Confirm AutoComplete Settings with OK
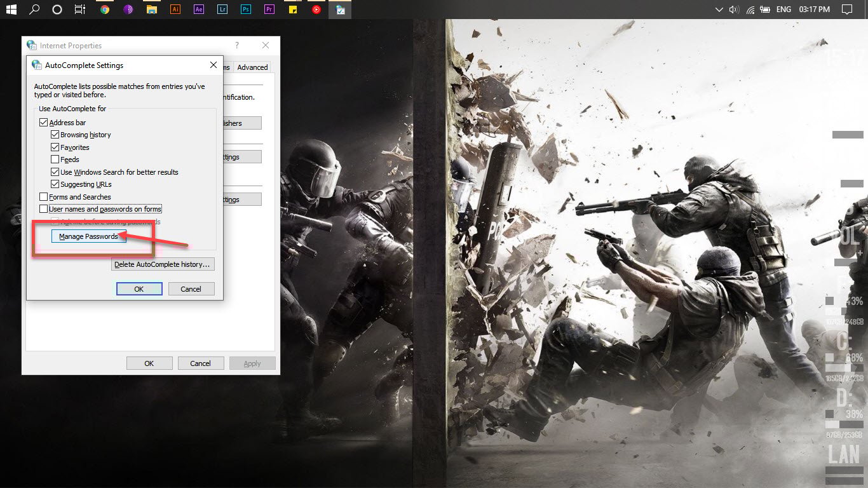 [x=139, y=288]
